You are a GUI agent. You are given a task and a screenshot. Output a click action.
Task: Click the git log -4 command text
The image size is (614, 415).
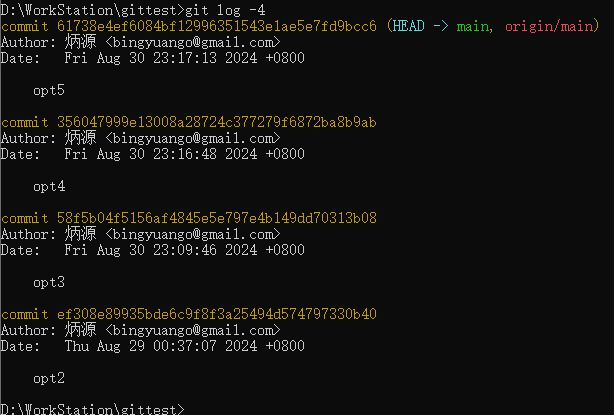(225, 10)
